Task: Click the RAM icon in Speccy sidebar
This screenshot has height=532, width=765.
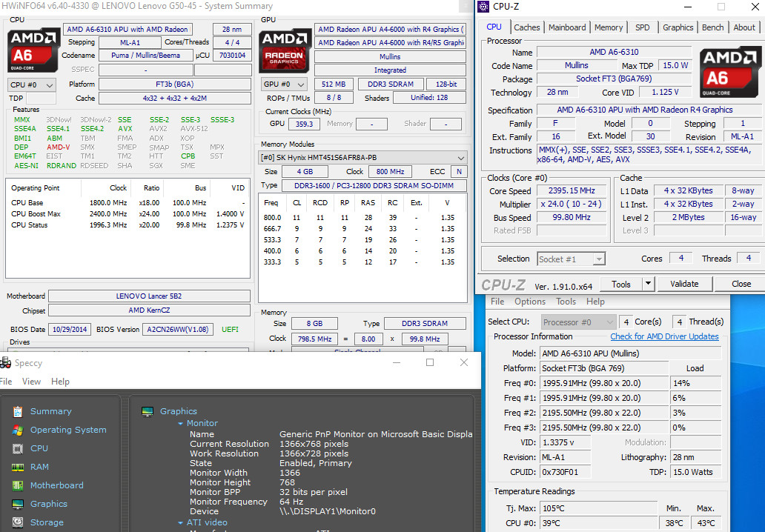Action: pos(18,467)
